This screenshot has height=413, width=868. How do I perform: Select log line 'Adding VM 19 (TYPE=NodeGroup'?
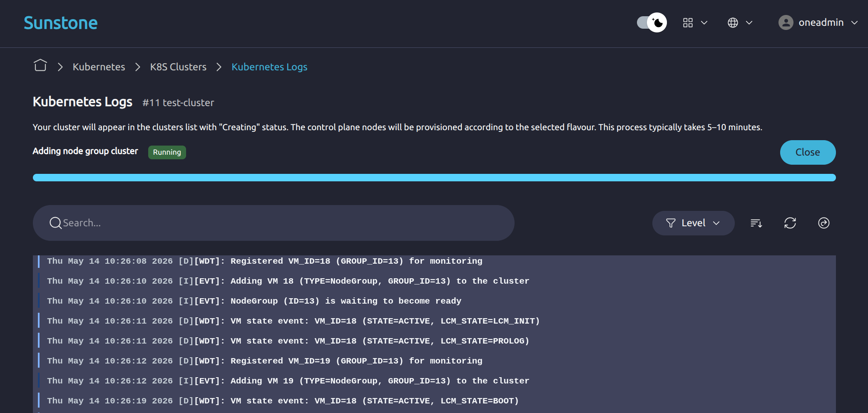click(x=434, y=381)
